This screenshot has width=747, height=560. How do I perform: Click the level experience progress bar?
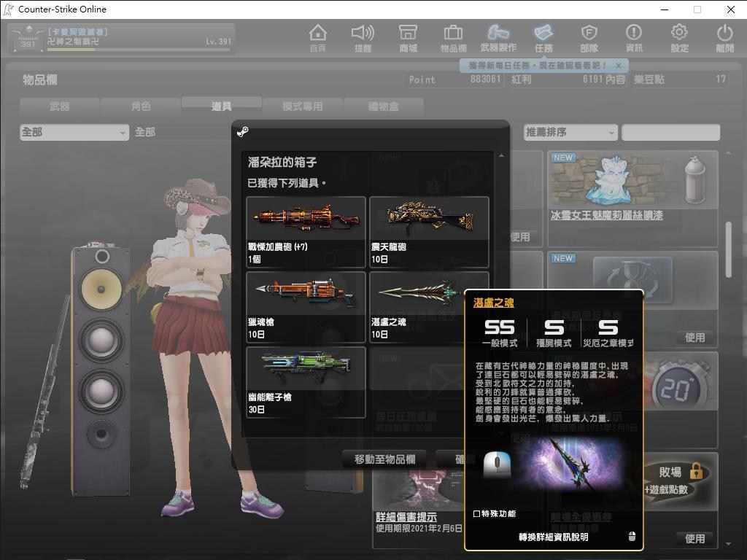(x=139, y=49)
